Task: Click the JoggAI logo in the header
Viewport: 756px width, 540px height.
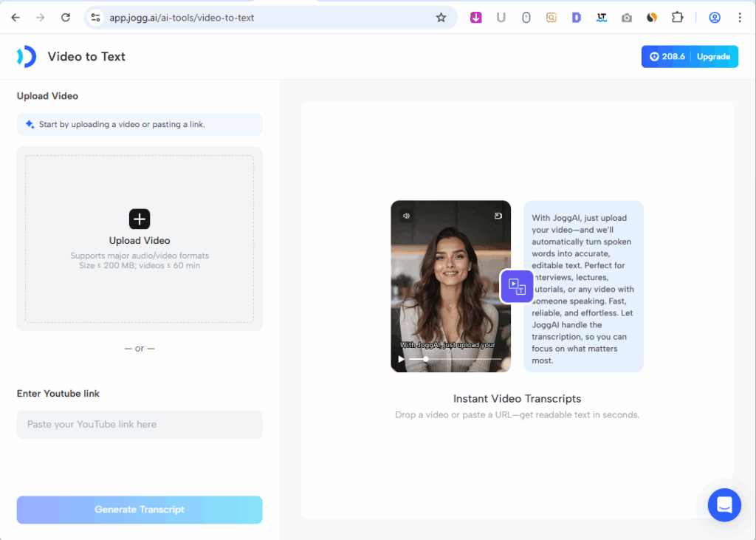Action: click(27, 57)
